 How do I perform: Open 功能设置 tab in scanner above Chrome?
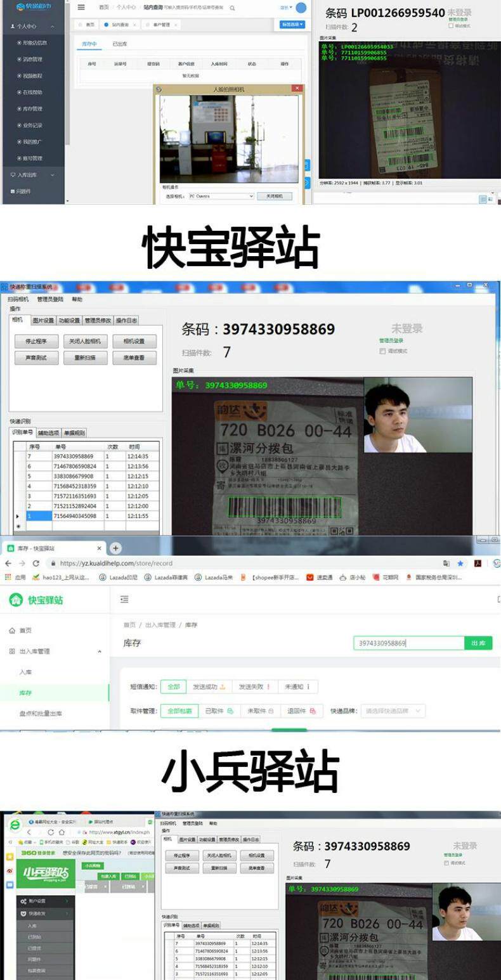pyautogui.click(x=69, y=320)
